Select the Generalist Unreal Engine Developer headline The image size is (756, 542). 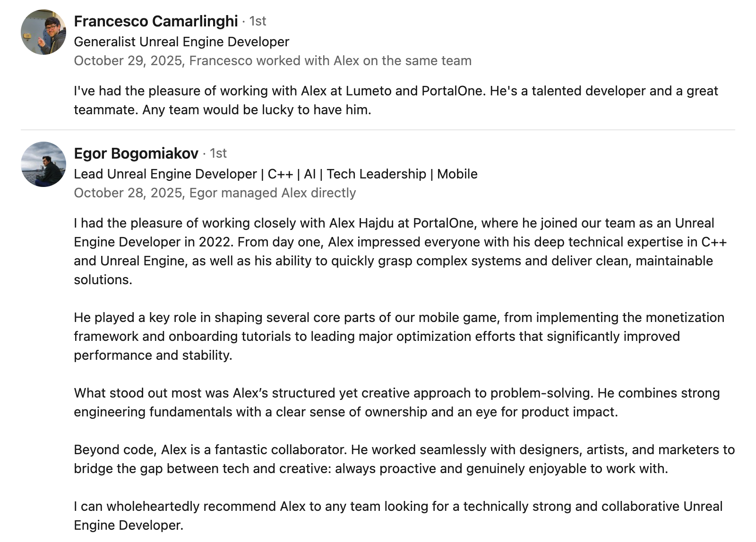181,42
